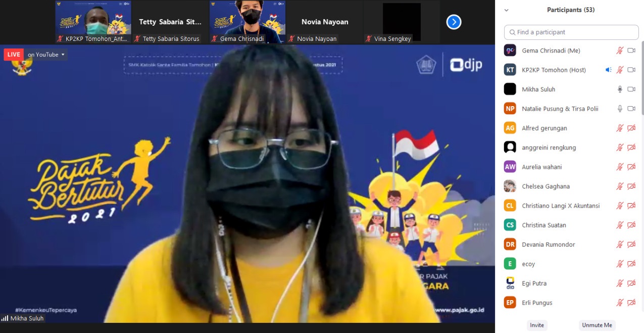Click the speaker icon next to KP2KP Tomohon
The image size is (644, 333).
(x=609, y=70)
